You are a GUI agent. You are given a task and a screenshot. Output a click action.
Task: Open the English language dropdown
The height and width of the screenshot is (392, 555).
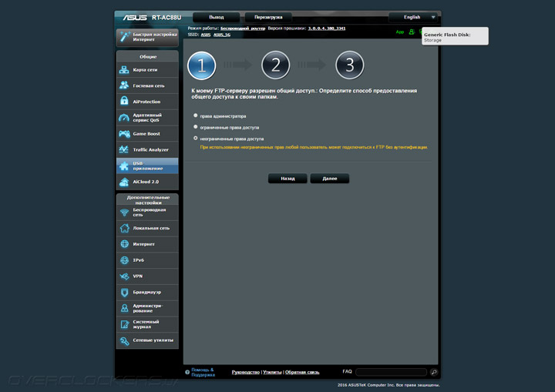pos(413,17)
